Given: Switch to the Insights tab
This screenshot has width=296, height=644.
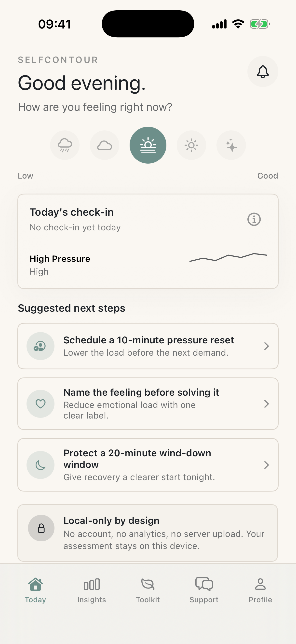Looking at the screenshot, I should pyautogui.click(x=92, y=592).
